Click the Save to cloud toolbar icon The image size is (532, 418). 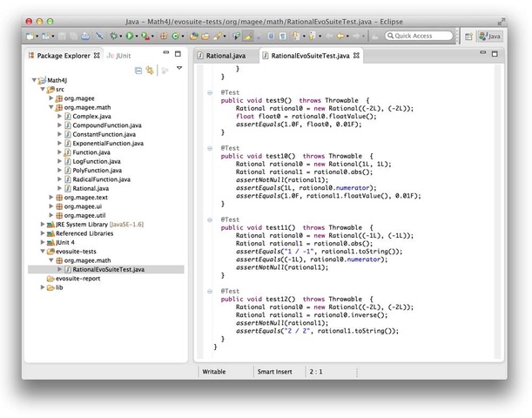pos(85,36)
